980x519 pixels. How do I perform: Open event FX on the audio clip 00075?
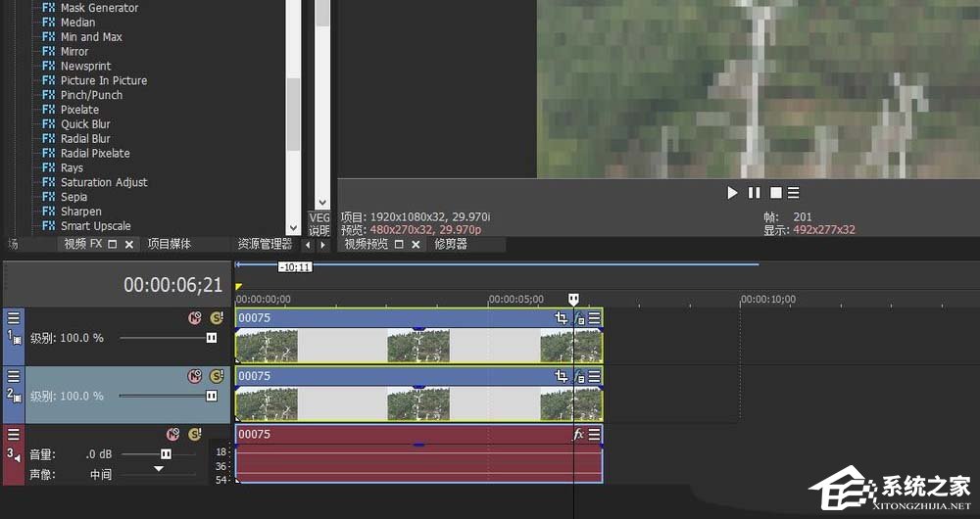[579, 434]
